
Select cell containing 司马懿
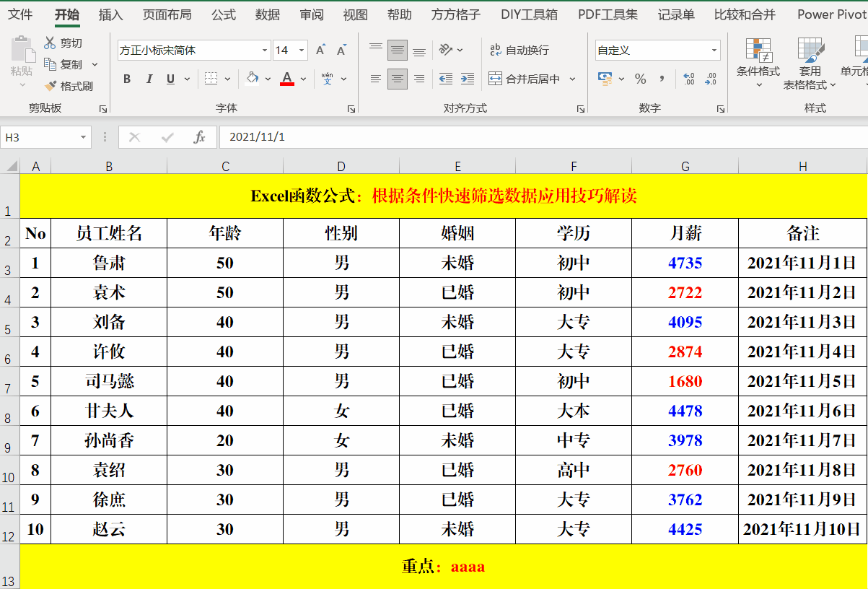pos(109,381)
